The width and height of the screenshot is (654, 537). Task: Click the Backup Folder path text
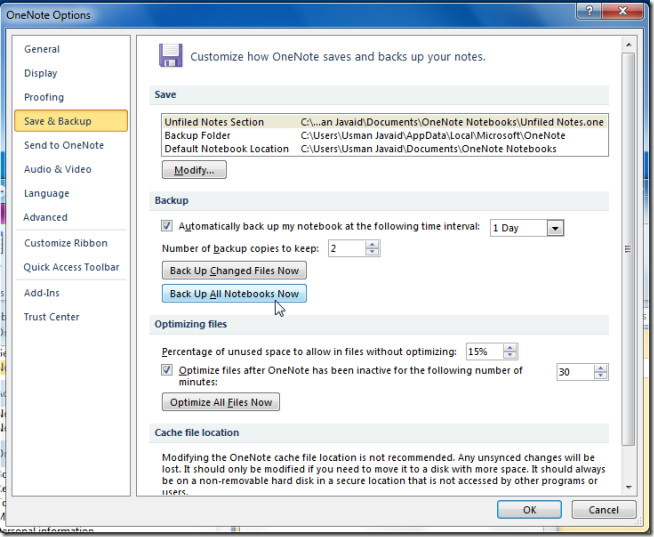click(433, 136)
